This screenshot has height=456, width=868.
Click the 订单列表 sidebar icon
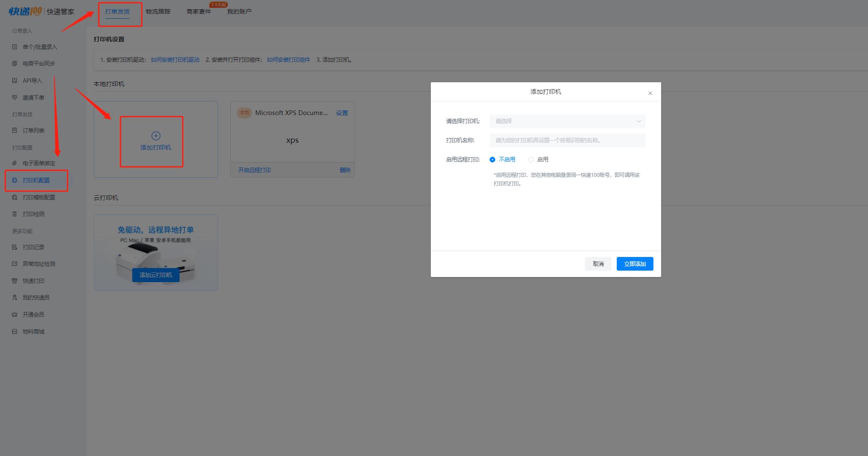tap(15, 130)
